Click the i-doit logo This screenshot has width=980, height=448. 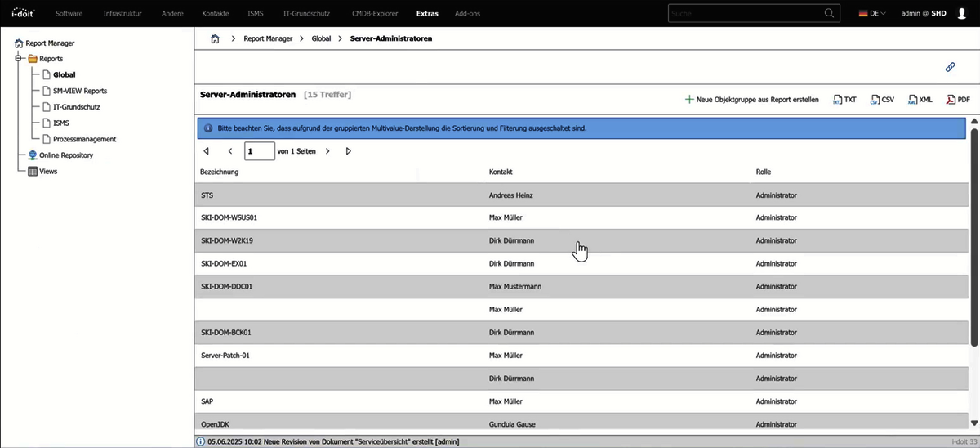coord(21,13)
